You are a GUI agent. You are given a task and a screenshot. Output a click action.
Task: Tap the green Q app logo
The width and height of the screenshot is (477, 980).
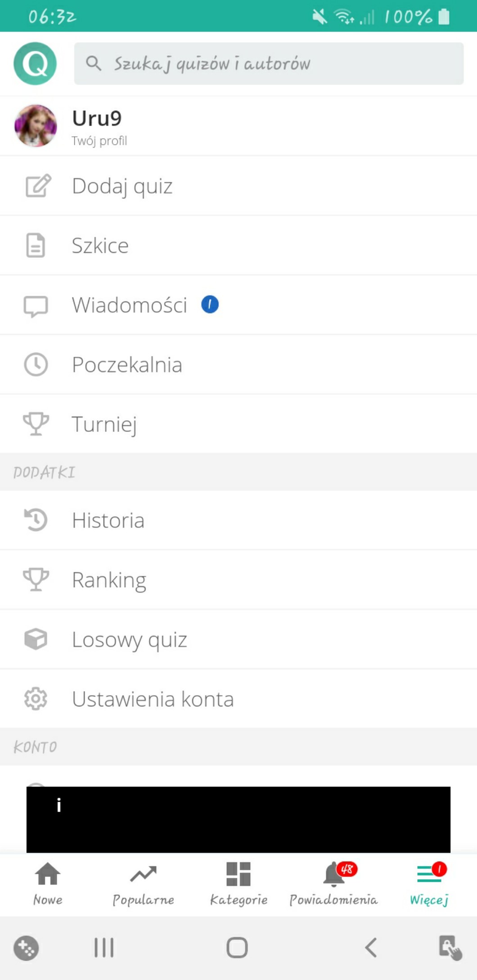click(x=35, y=63)
